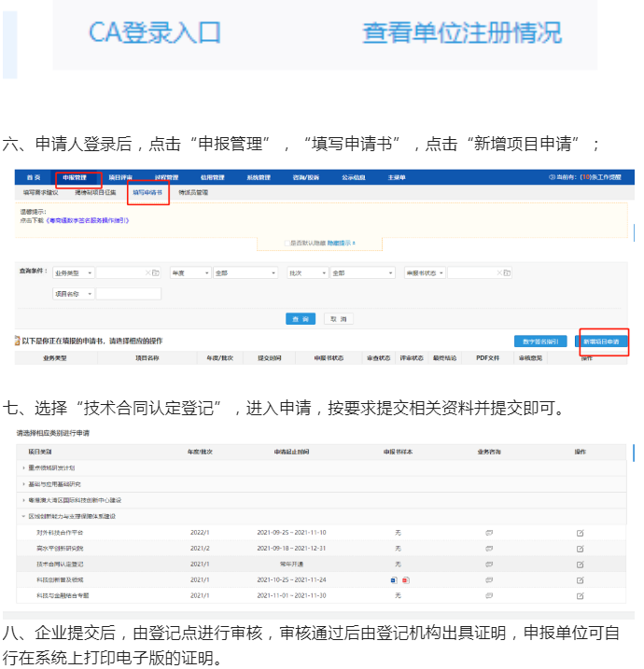The image size is (644, 669).
Task: Click the edit icon for 对外科技合作平台
Action: click(x=580, y=533)
